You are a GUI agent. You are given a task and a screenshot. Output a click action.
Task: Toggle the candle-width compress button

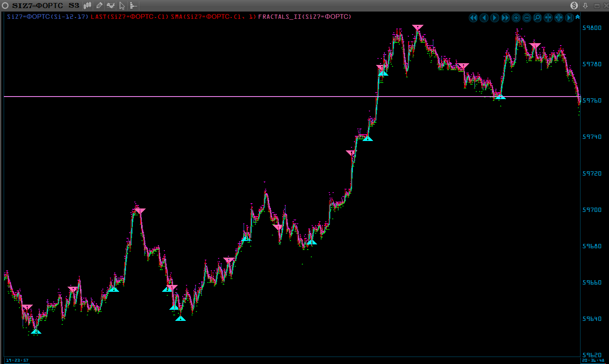tap(559, 18)
